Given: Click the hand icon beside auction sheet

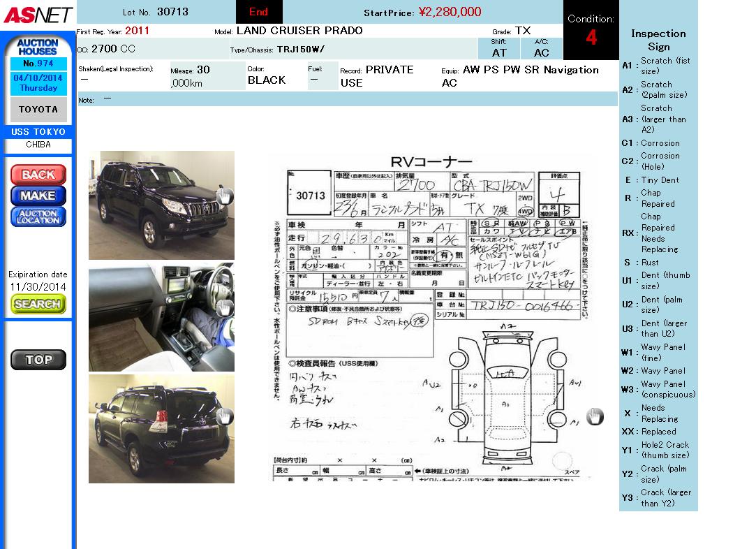Looking at the screenshot, I should tap(594, 416).
